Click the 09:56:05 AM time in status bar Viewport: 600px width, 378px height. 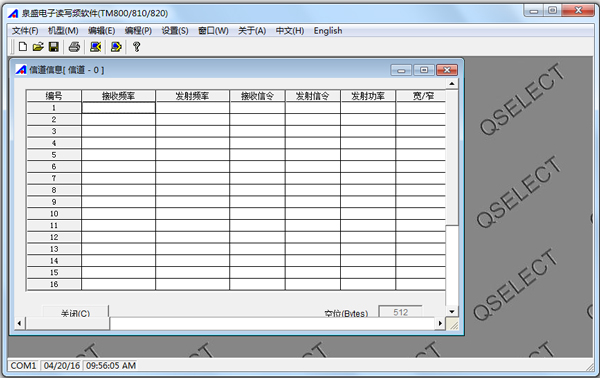[111, 365]
